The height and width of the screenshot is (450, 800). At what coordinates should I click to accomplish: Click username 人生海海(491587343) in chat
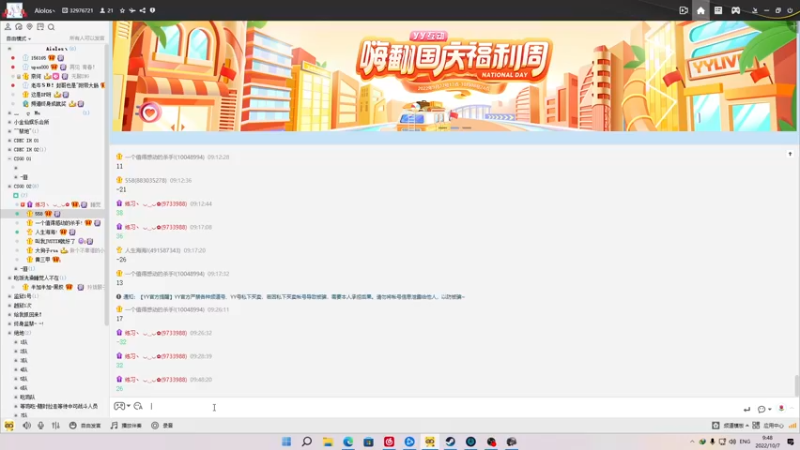(153, 250)
